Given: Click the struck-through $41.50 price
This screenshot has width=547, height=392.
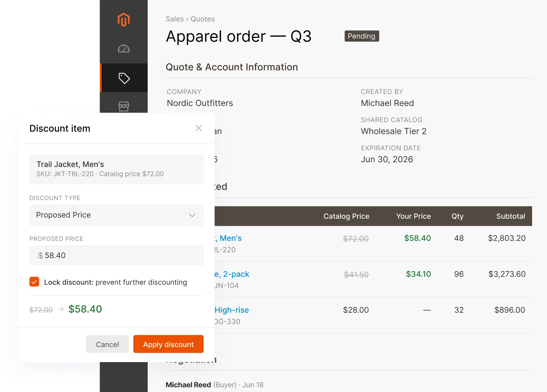Looking at the screenshot, I should pyautogui.click(x=356, y=275).
